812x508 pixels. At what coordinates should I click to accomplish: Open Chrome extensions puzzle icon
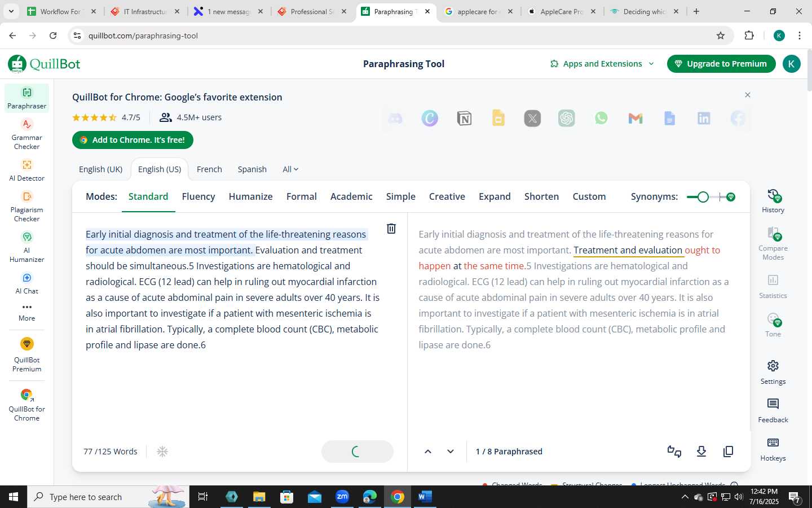(749, 36)
